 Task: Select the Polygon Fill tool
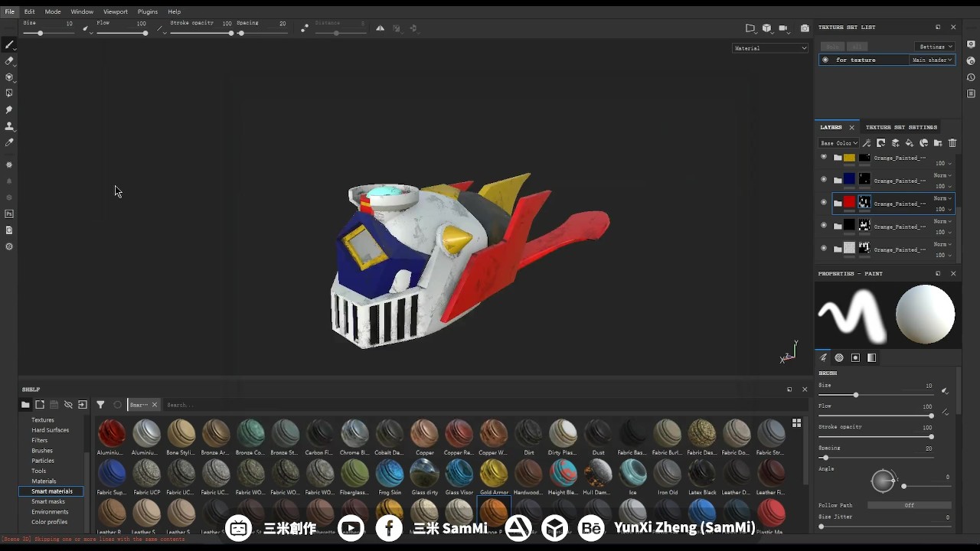[x=9, y=93]
